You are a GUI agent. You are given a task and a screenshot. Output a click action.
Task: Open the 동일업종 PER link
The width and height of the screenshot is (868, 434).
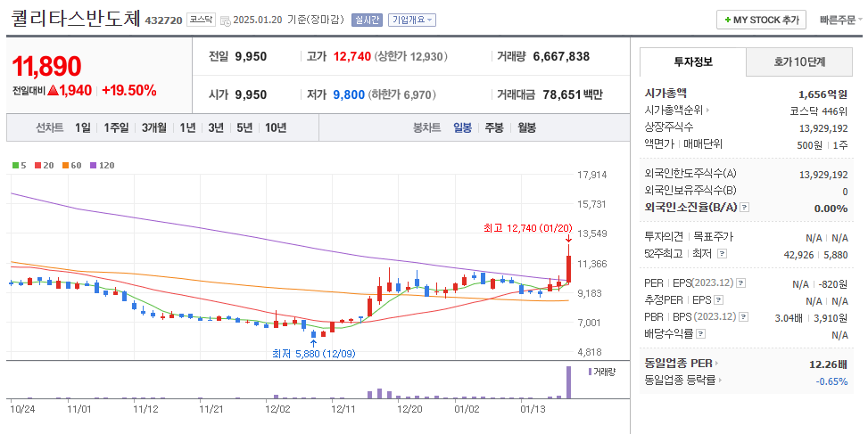tap(682, 364)
